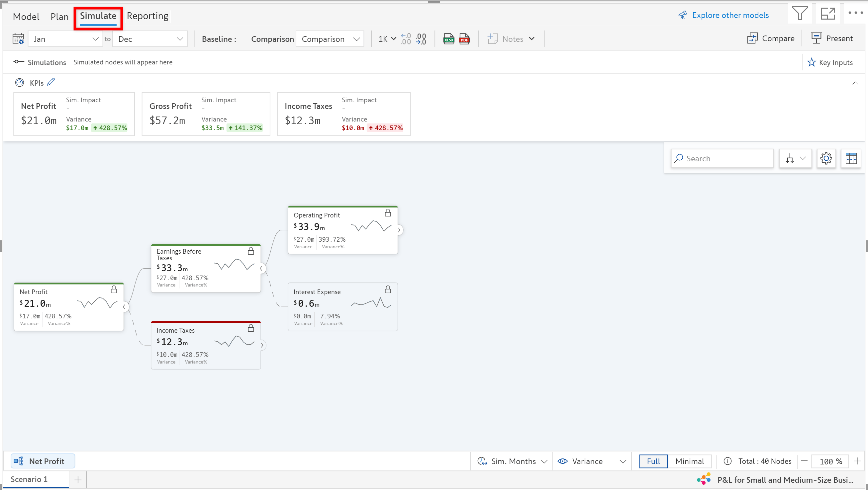Export to Excel XLSX icon
868x490 pixels.
click(448, 39)
